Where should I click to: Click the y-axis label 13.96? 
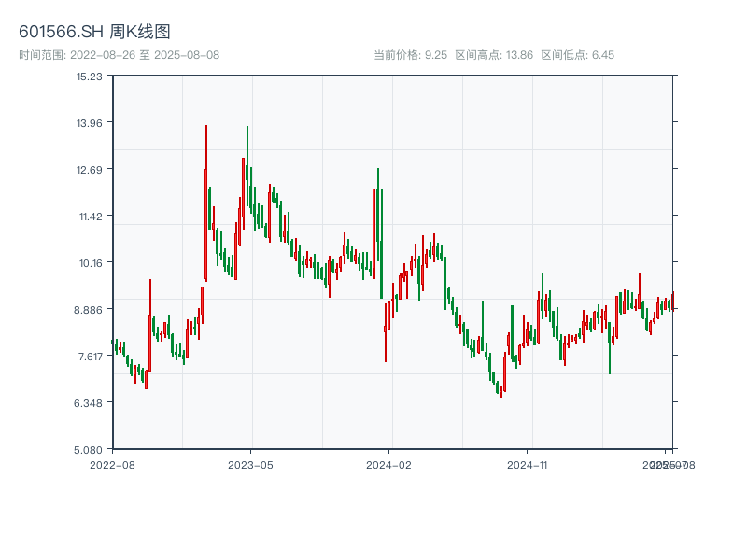[89, 123]
